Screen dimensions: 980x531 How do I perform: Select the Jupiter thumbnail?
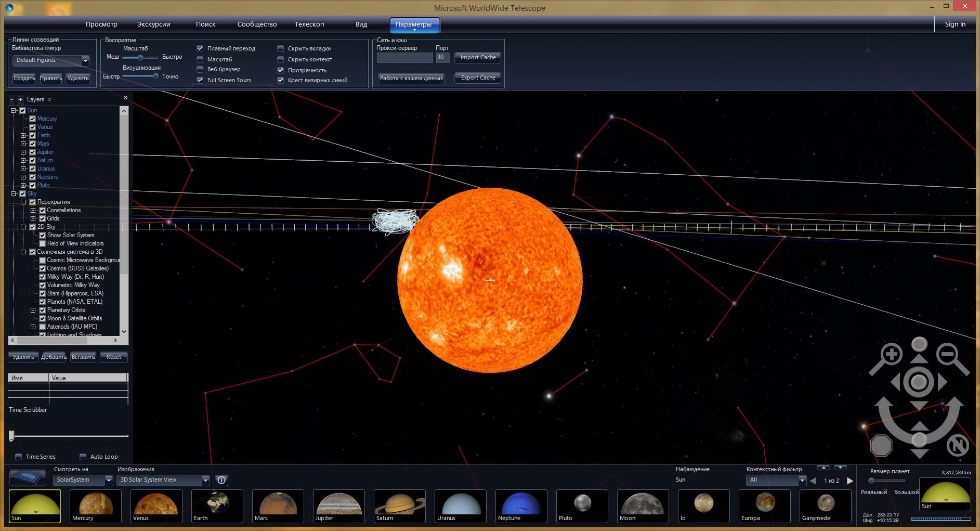click(339, 506)
